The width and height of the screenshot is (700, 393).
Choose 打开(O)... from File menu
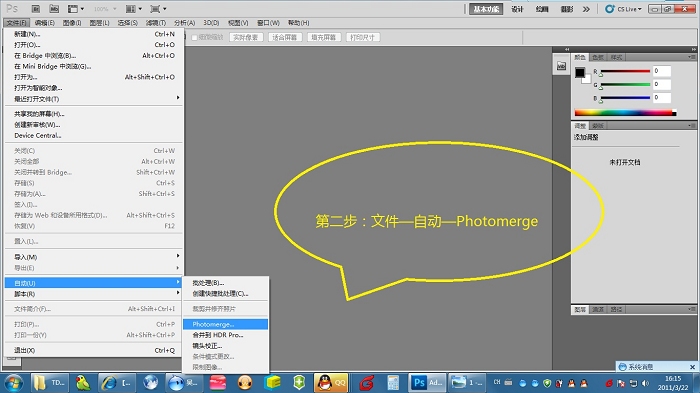coord(94,45)
